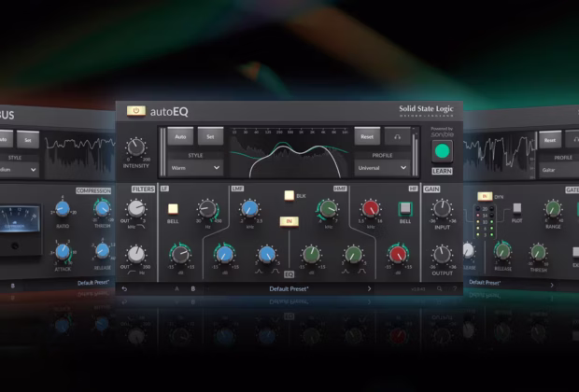Open the Universal profile dropdown

point(382,168)
